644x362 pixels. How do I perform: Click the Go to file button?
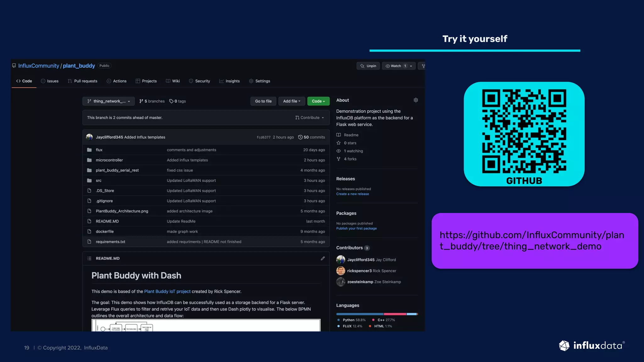[x=263, y=101]
